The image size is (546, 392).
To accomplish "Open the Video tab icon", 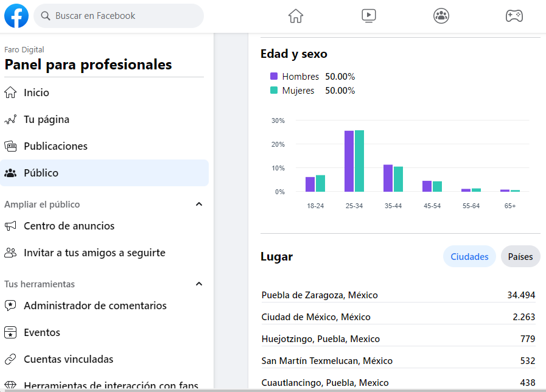I will [x=368, y=16].
